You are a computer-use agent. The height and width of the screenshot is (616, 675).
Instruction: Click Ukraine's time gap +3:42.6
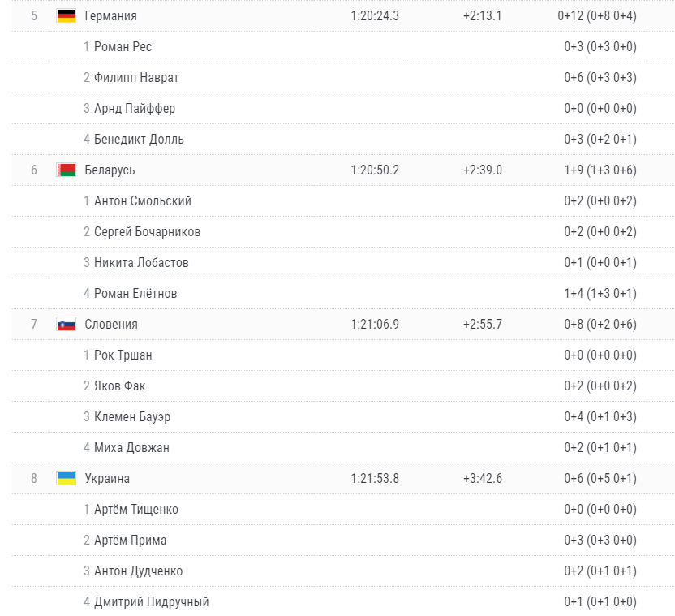483,479
